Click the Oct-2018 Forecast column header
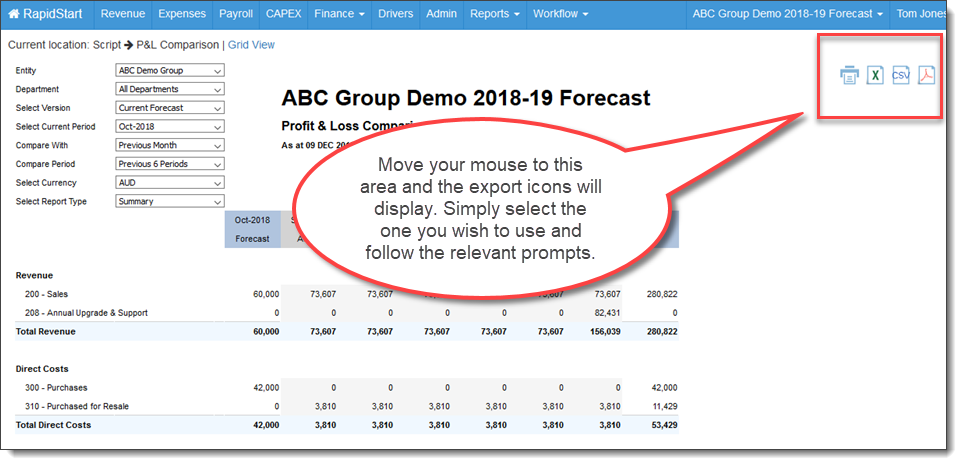 click(x=253, y=229)
